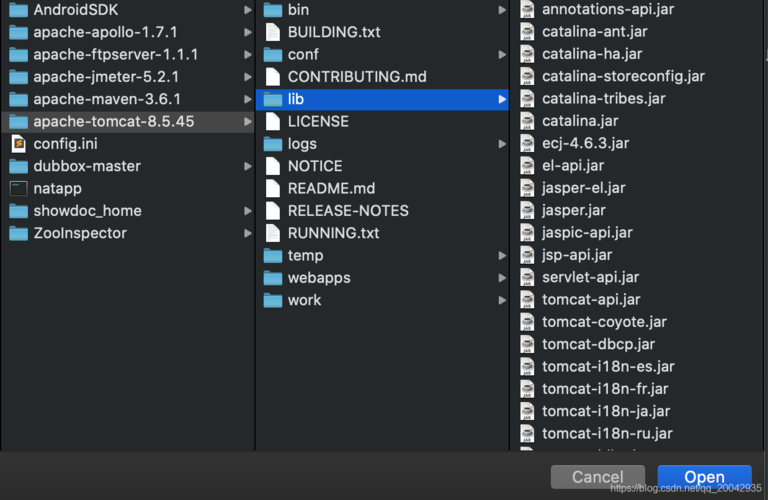768x500 pixels.
Task: Select catalina-ant.jar file name
Action: point(595,32)
